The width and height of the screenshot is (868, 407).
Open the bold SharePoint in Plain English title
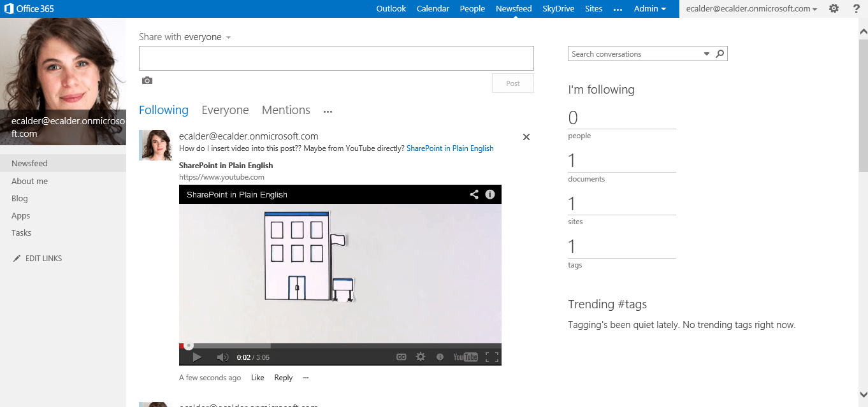click(x=226, y=166)
